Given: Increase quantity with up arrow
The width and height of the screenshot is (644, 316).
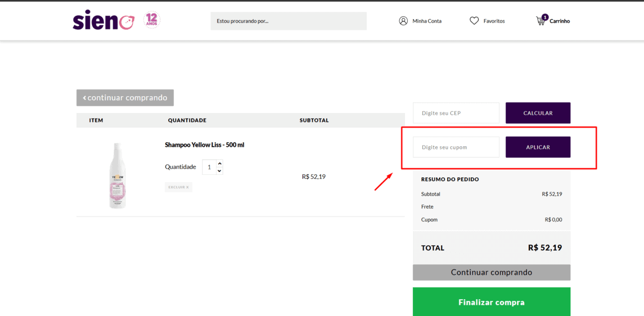Looking at the screenshot, I should pyautogui.click(x=219, y=163).
